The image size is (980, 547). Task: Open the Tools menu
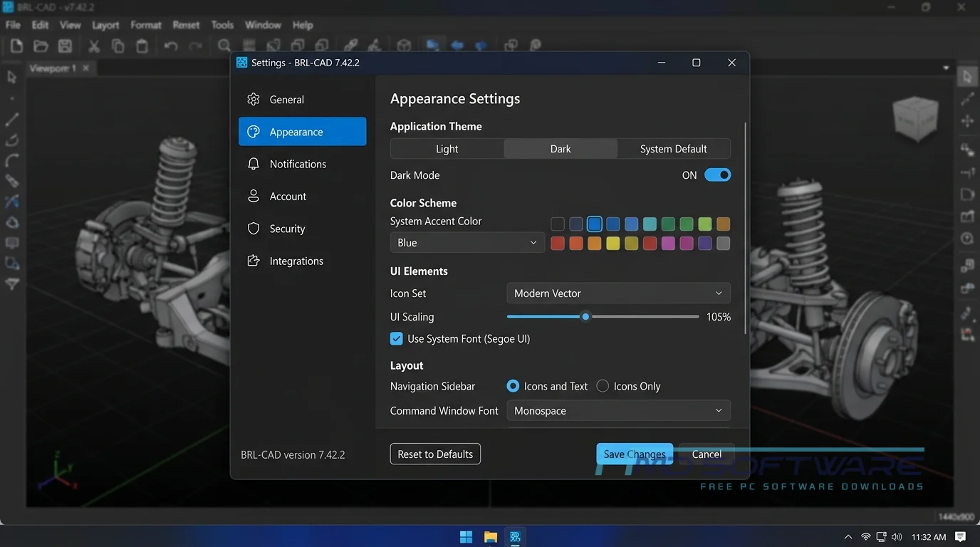pos(222,25)
